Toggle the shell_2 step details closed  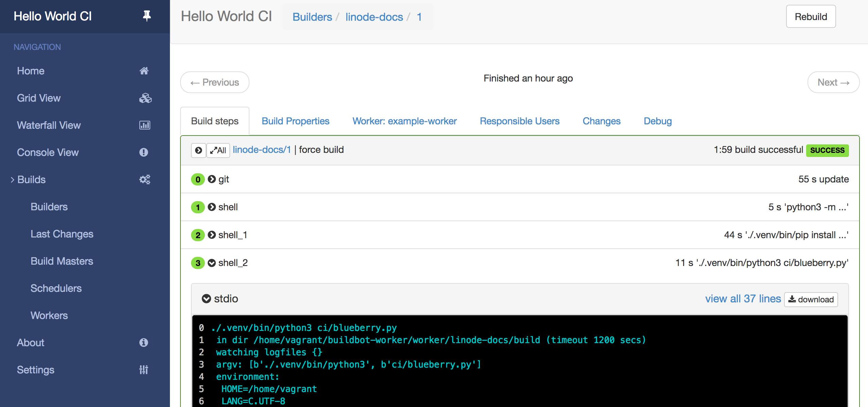[x=212, y=262]
